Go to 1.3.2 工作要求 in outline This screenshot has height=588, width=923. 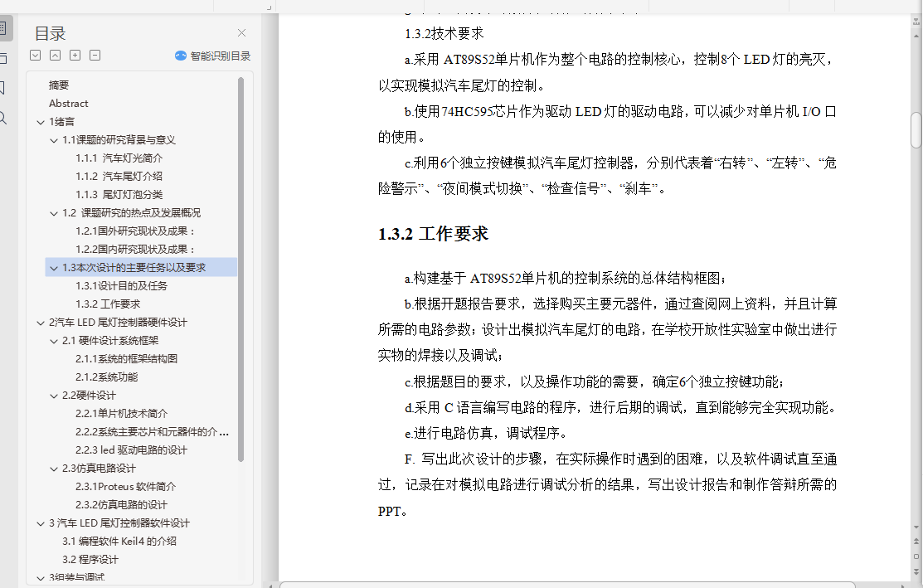[108, 304]
